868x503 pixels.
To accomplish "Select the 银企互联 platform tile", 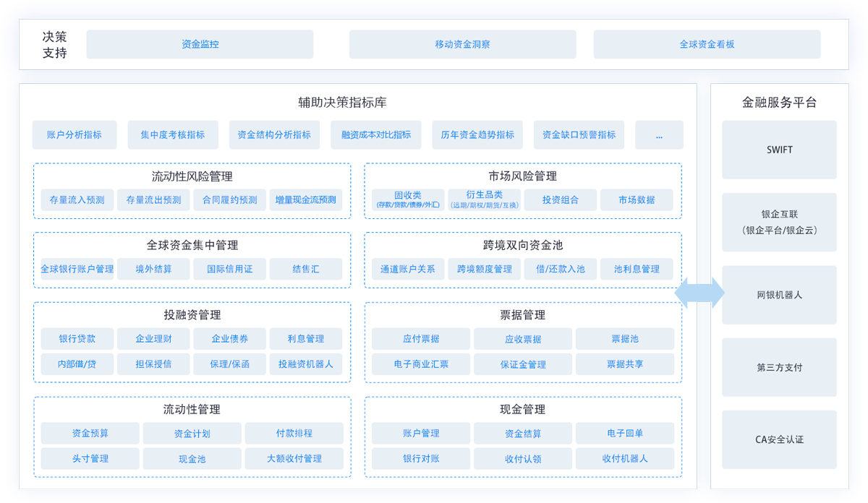I will point(779,222).
